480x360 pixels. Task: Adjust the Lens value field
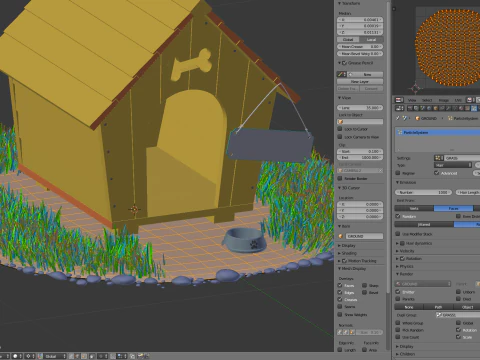[x=360, y=108]
